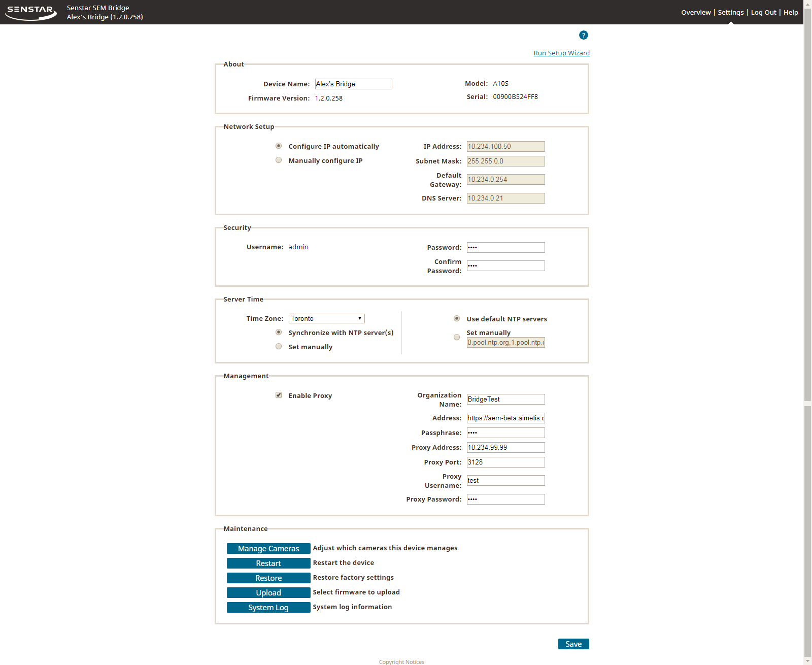Choose Set manually NTP servers option

point(457,337)
